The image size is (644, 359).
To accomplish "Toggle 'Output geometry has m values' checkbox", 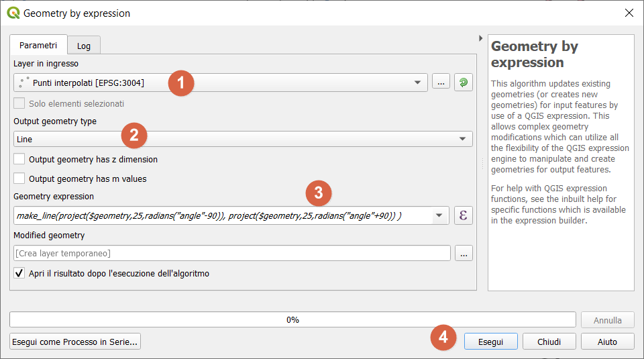I will 19,178.
